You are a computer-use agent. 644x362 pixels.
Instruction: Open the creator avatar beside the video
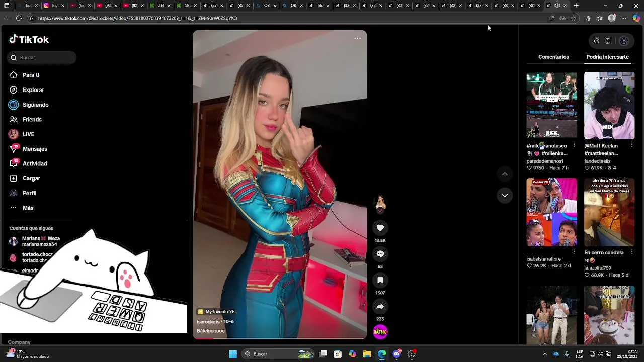pos(380,204)
